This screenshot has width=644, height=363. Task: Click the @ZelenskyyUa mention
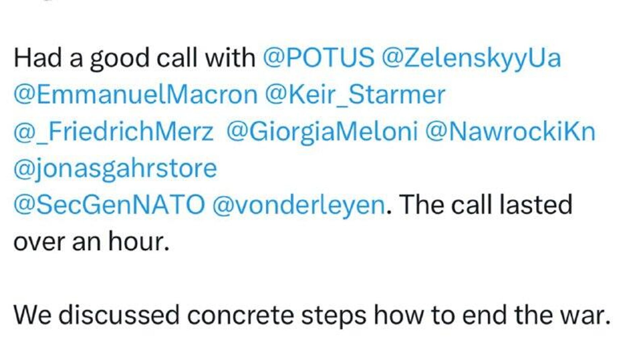(x=471, y=58)
